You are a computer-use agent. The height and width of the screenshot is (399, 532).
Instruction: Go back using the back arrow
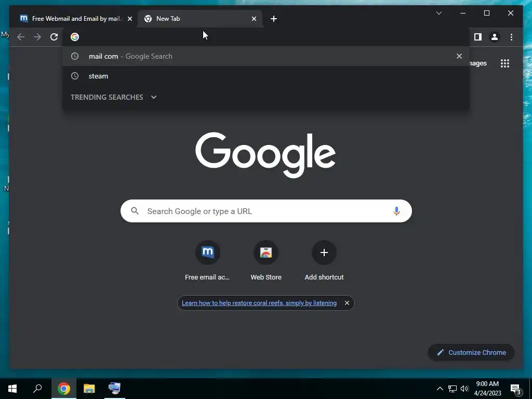click(21, 37)
